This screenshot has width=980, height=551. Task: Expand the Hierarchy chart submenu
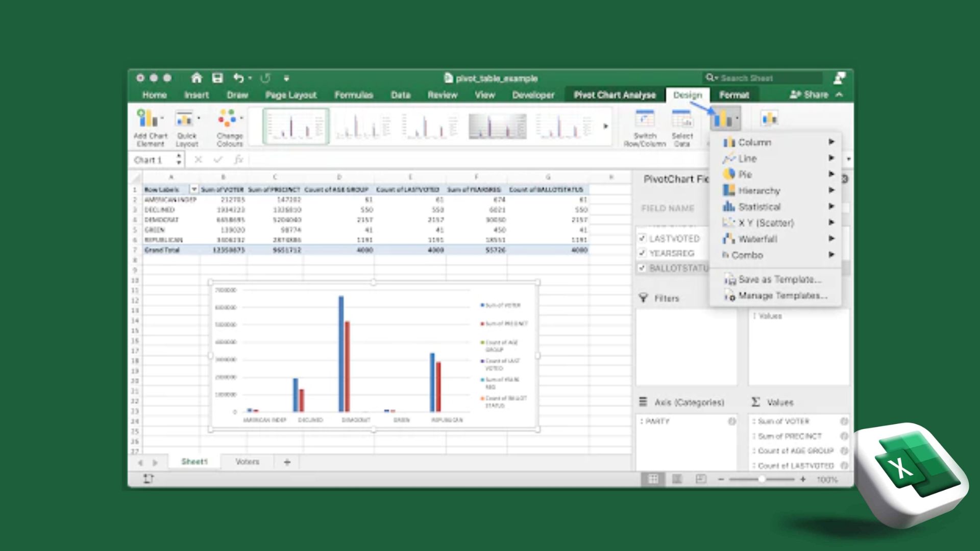point(831,190)
